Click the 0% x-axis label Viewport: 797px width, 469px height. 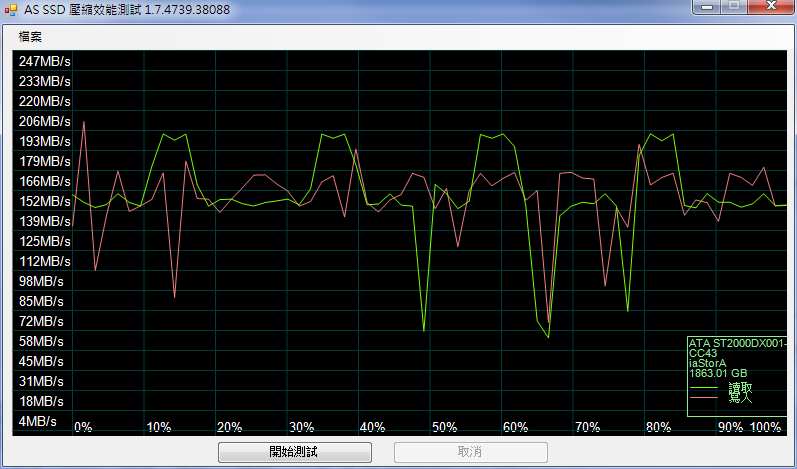pyautogui.click(x=83, y=427)
